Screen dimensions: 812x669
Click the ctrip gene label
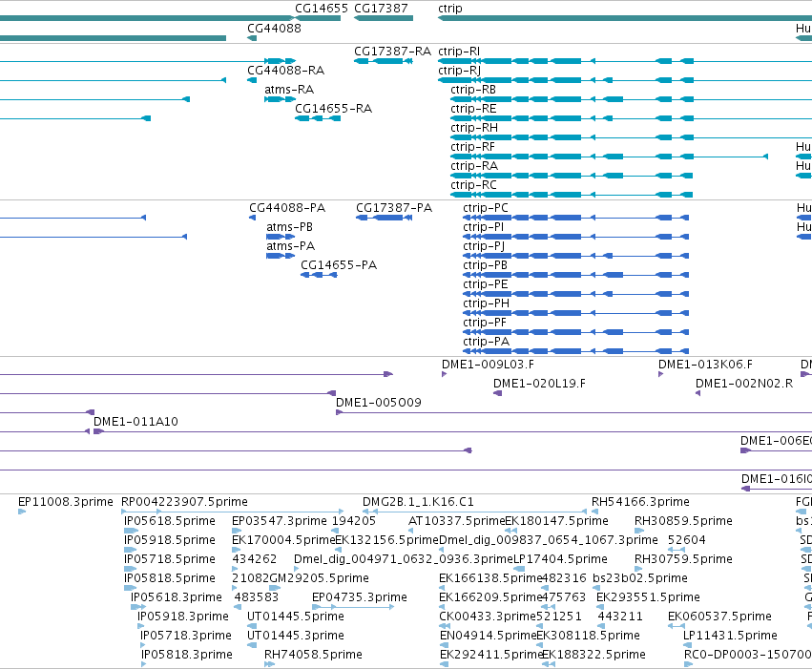coord(450,9)
